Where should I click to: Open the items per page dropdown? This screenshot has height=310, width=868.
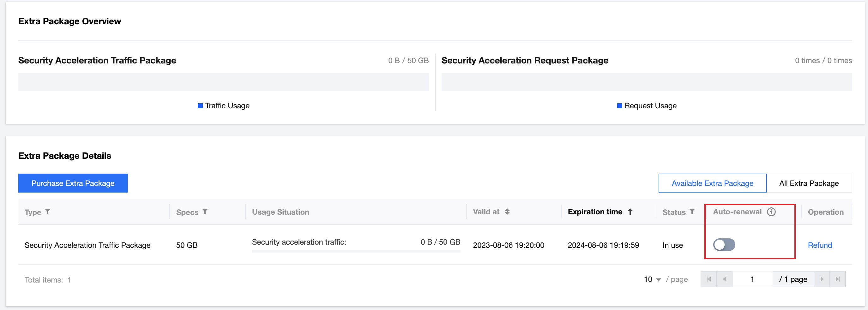pos(652,279)
